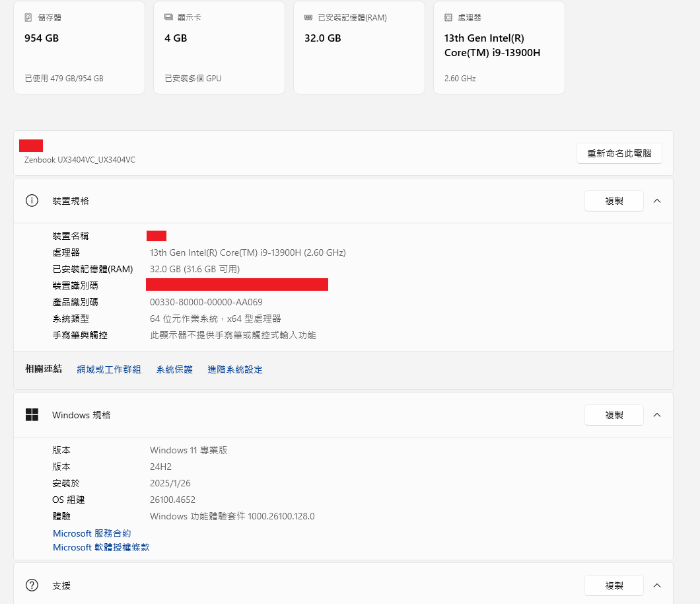Click the pen and touch value text
This screenshot has height=604, width=700.
(x=233, y=335)
